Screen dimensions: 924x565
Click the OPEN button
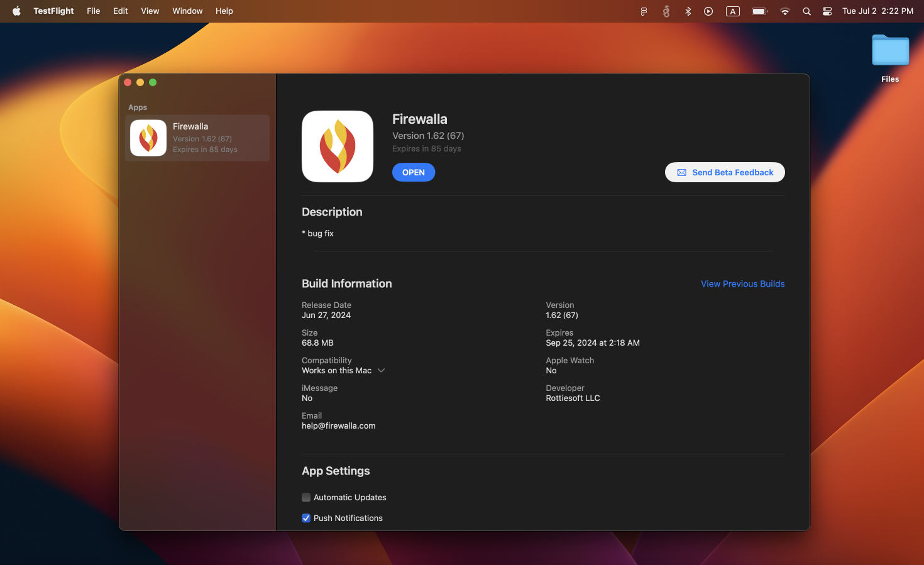click(x=414, y=172)
